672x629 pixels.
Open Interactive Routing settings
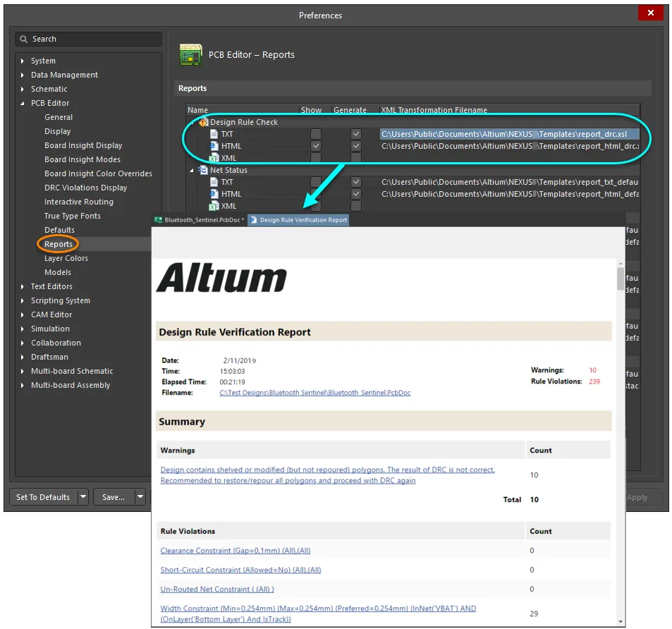[x=79, y=202]
